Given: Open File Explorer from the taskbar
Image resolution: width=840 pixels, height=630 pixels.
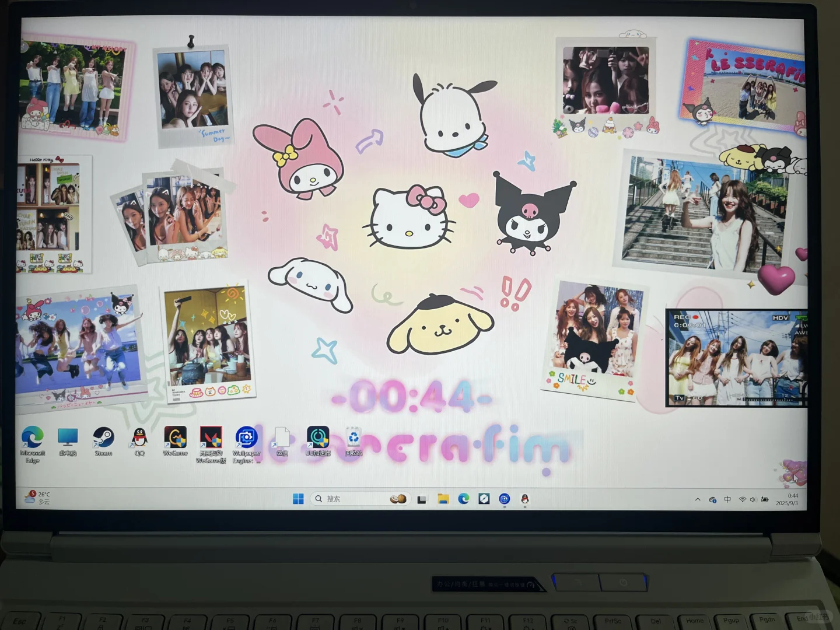Looking at the screenshot, I should tap(443, 499).
